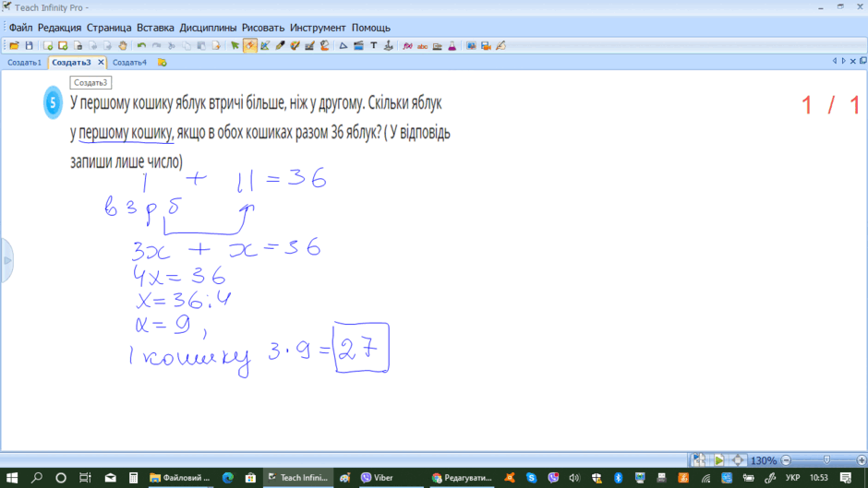Switch to the Создать4 tab
868x488 pixels.
[x=129, y=63]
